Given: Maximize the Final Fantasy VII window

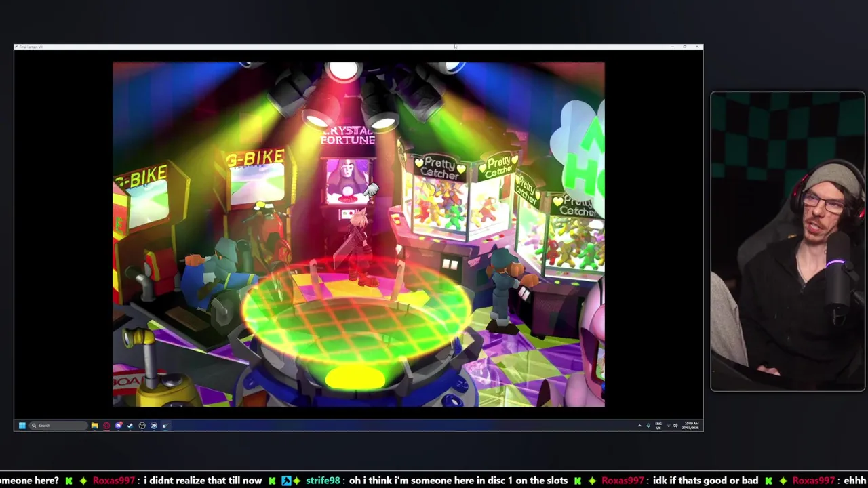Looking at the screenshot, I should point(685,47).
